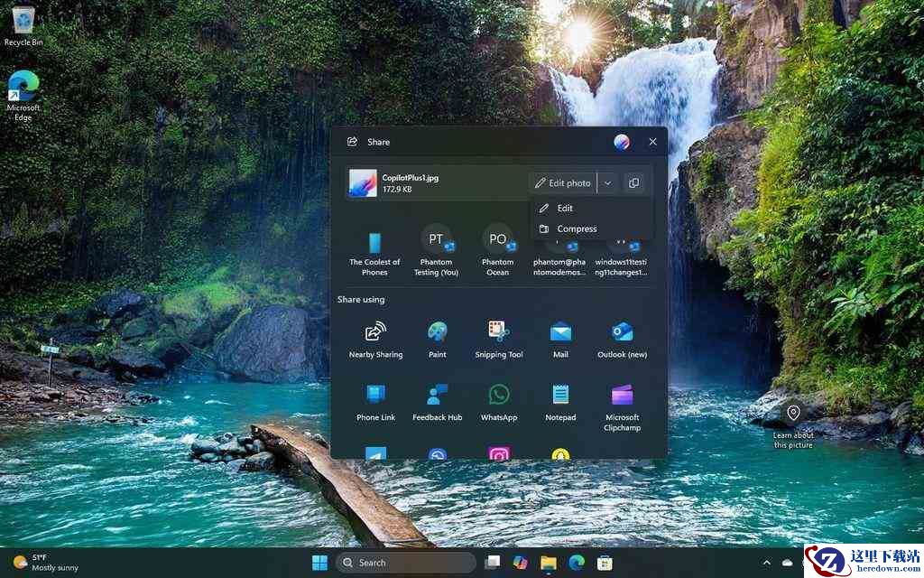Open Microsoft Store from the taskbar
924x578 pixels.
tap(605, 563)
